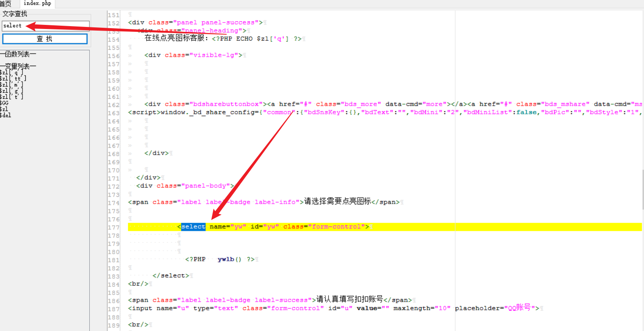Click the <br/> tag on line 189
The height and width of the screenshot is (331, 644).
138,324
